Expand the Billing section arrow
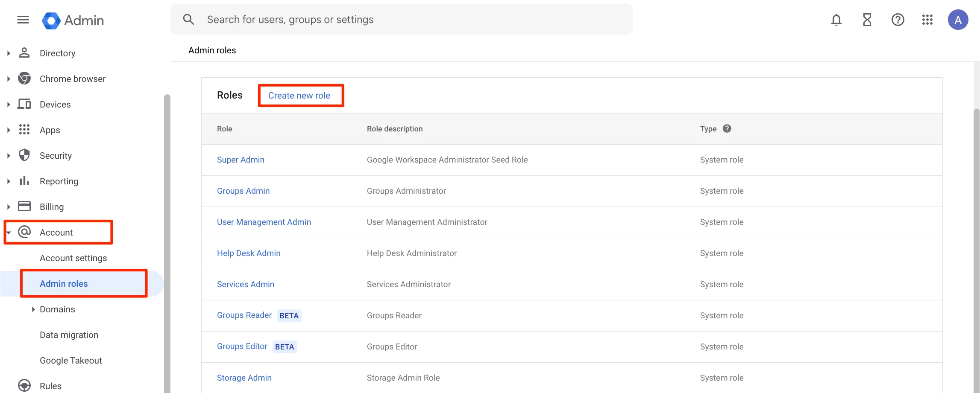980x393 pixels. pyautogui.click(x=8, y=207)
